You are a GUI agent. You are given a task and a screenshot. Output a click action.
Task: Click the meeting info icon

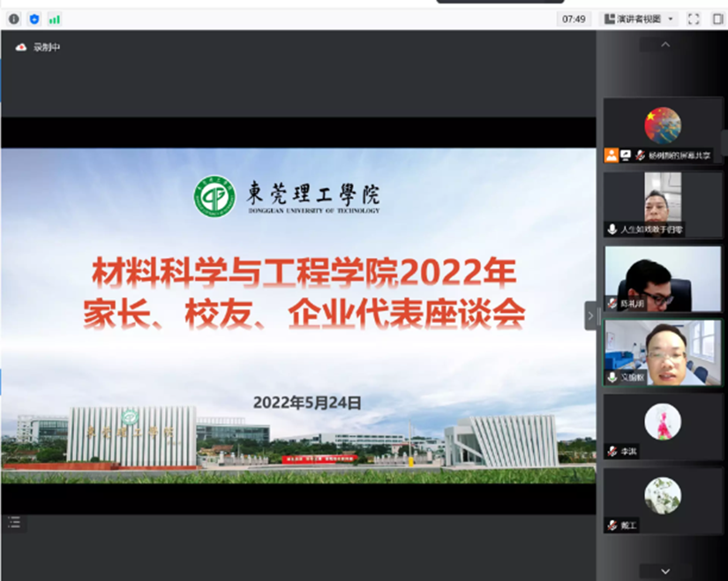(14, 19)
